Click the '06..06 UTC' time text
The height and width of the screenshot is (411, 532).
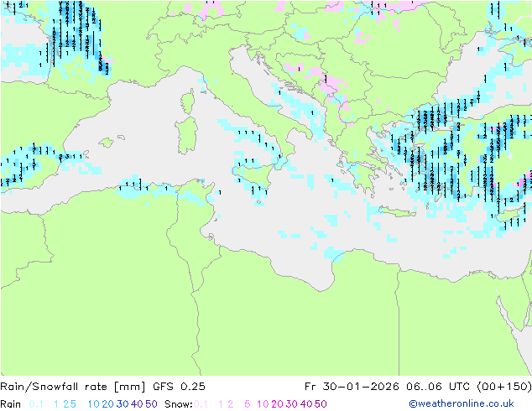438,387
